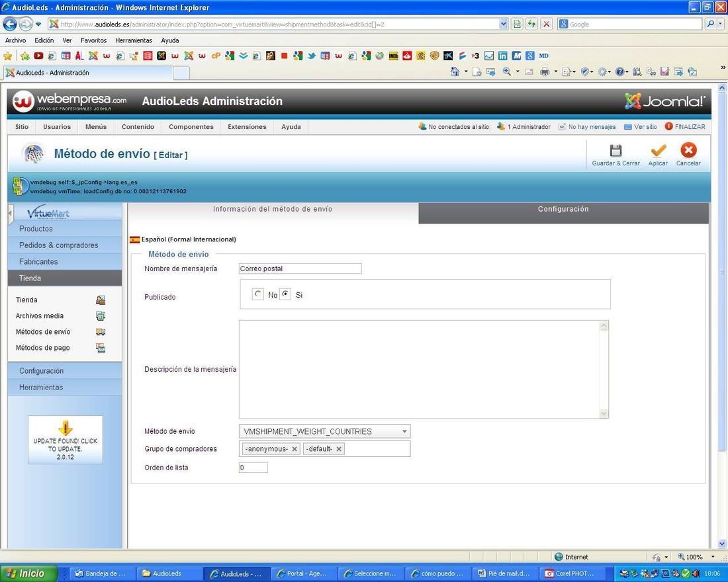Click the VirtueMart logo
Viewport: 728px width, 582px height.
point(48,212)
